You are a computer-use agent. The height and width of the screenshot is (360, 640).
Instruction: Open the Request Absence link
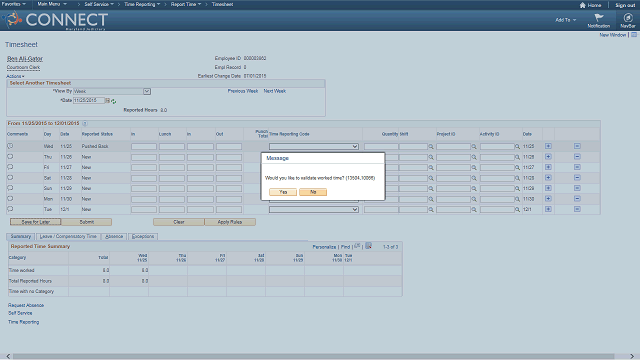tap(26, 305)
